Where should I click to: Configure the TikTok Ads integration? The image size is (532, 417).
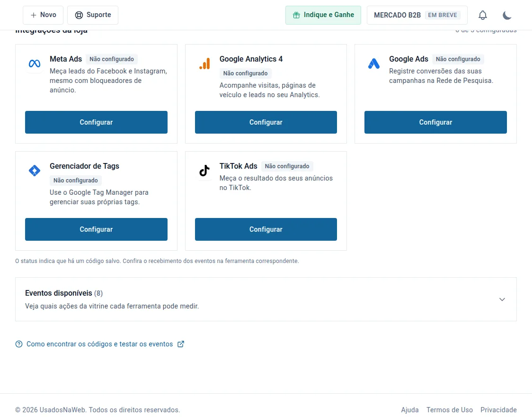click(x=266, y=229)
